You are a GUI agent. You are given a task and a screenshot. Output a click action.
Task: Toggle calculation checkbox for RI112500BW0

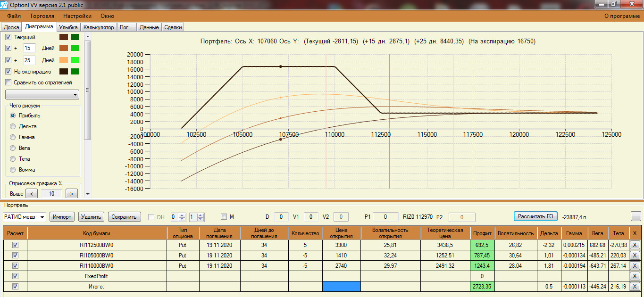click(x=16, y=245)
